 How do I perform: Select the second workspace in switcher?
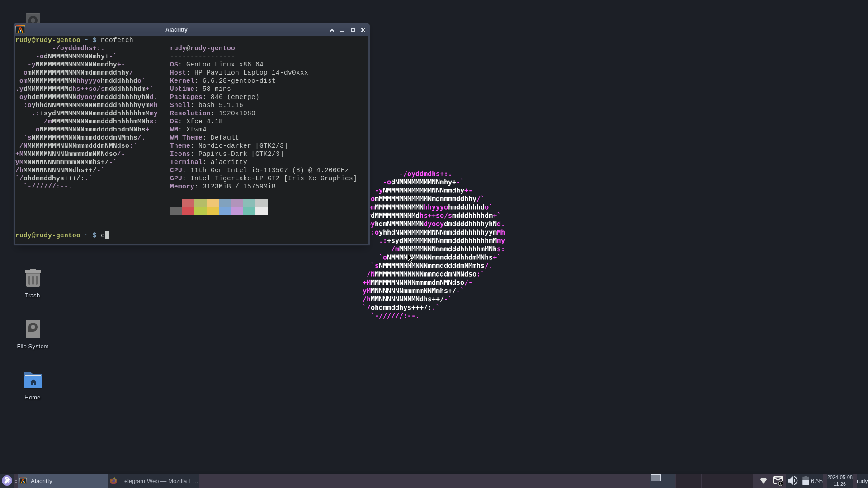pos(689,481)
